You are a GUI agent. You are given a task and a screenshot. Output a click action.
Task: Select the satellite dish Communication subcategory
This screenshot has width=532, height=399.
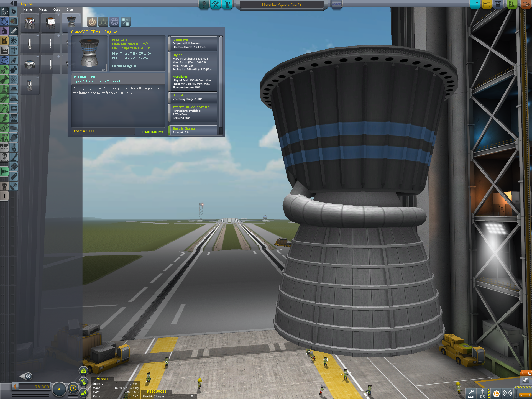[x=14, y=186]
